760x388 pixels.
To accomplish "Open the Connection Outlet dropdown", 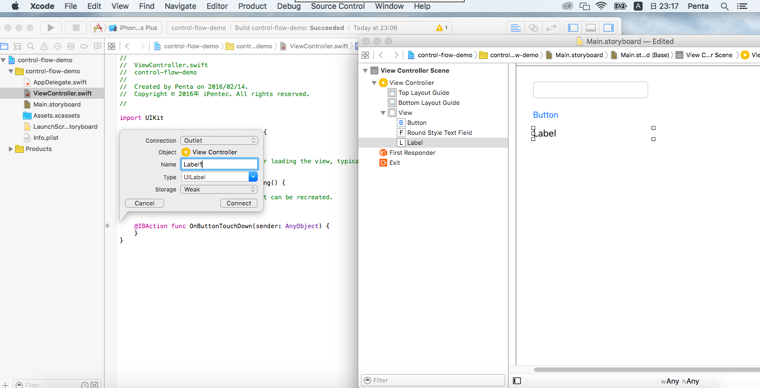I will [219, 140].
